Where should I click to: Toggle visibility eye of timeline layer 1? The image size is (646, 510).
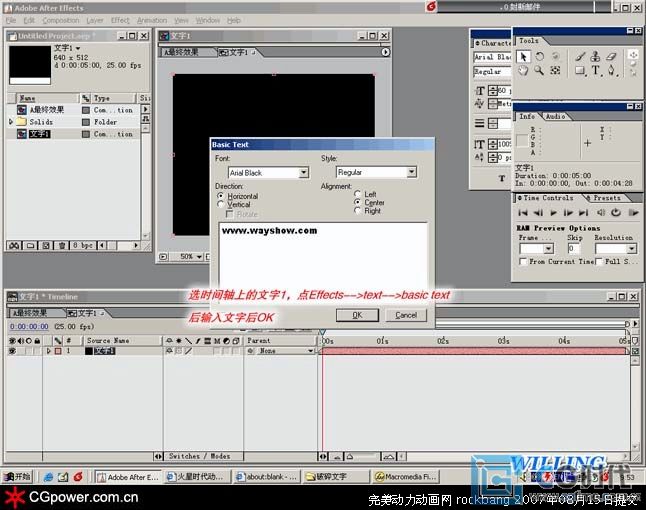coord(12,351)
